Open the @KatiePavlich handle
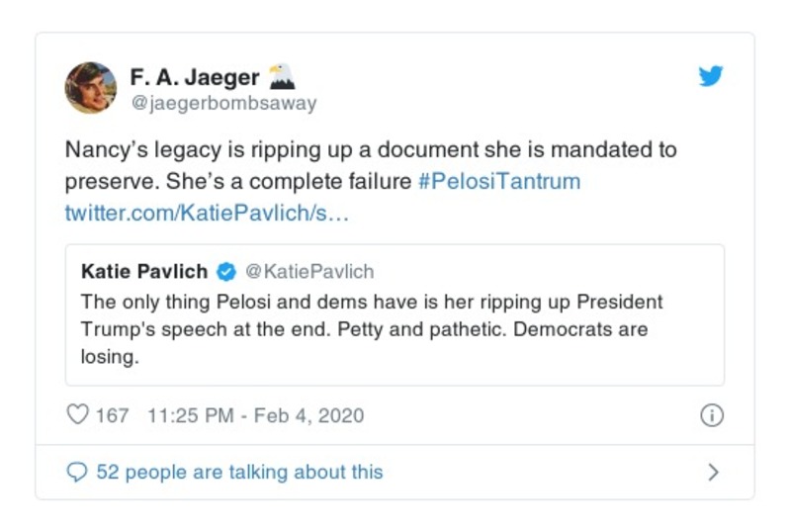The image size is (790, 532). coord(309,272)
